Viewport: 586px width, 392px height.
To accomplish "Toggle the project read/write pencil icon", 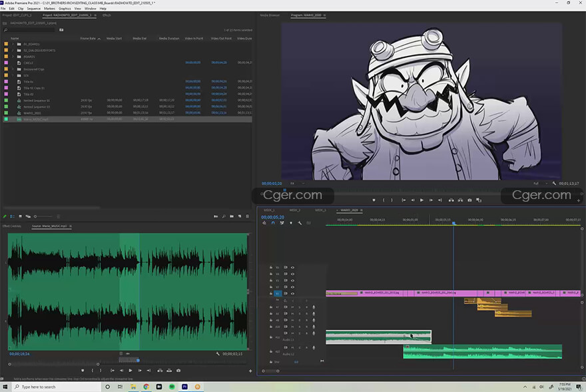I will (x=5, y=216).
